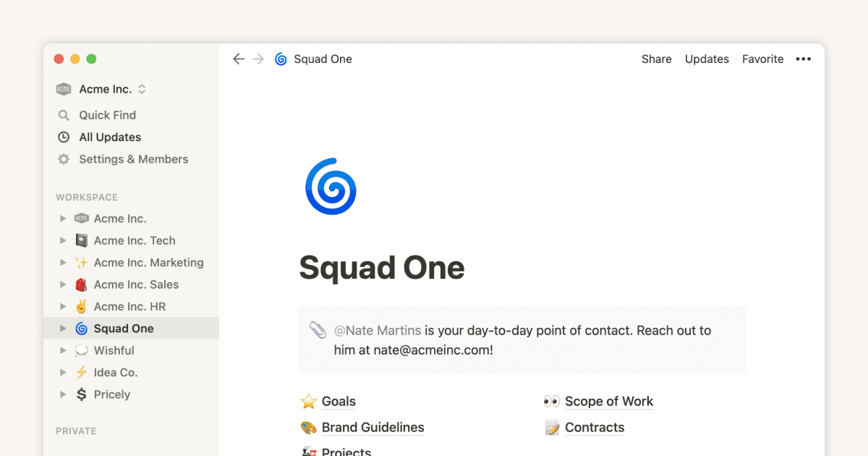868x456 pixels.
Task: Expand the Acme Inc. Tech workspace
Action: 62,240
